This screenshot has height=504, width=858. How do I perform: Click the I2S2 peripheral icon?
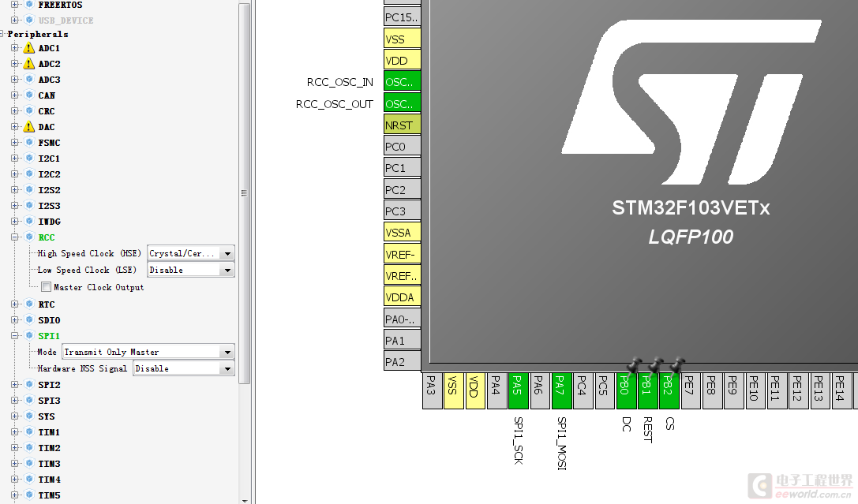(29, 190)
